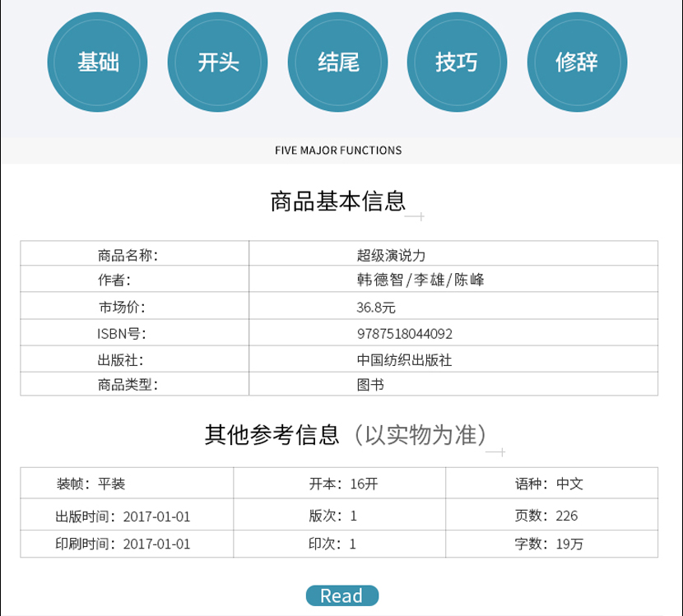
Task: Click publisher 中国纺织出版社
Action: pyautogui.click(x=404, y=359)
